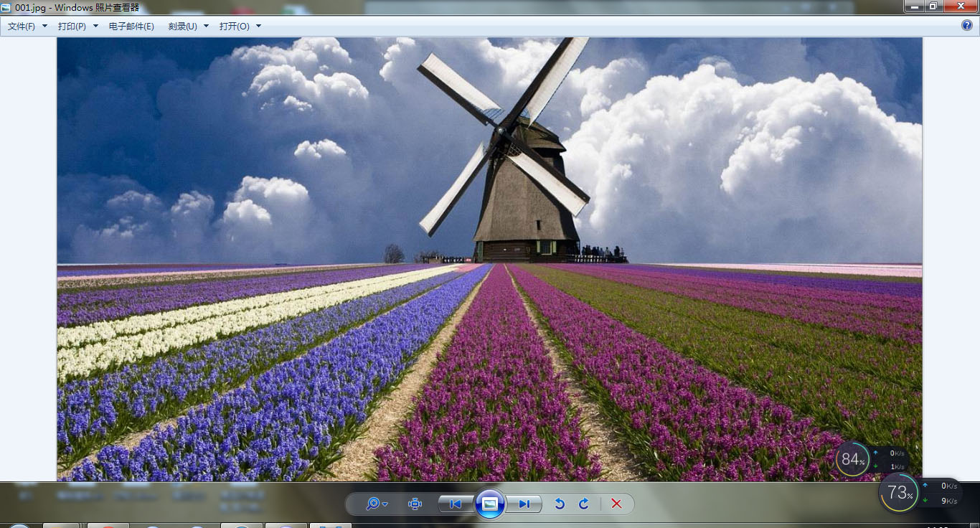
Task: Open the 打印(P) menu
Action: (x=72, y=27)
